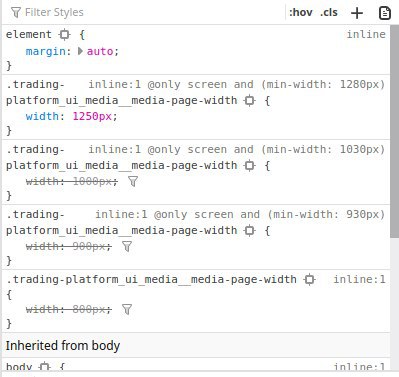Click the Filter Styles input field

[x=147, y=12]
